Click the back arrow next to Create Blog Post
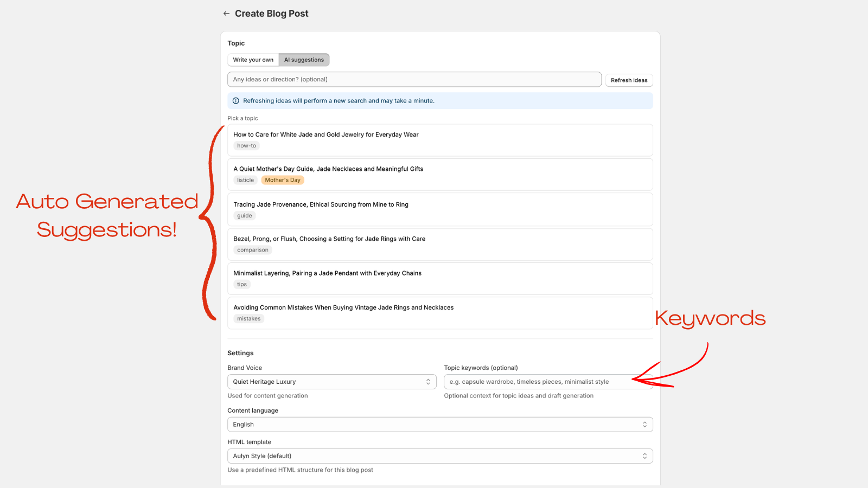This screenshot has height=488, width=868. 226,13
